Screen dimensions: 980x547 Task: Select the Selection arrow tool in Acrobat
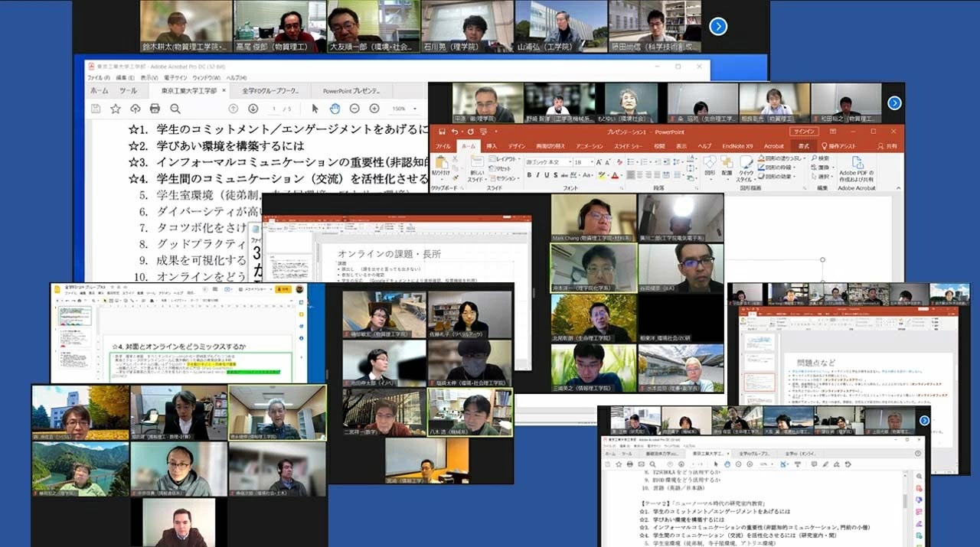315,109
